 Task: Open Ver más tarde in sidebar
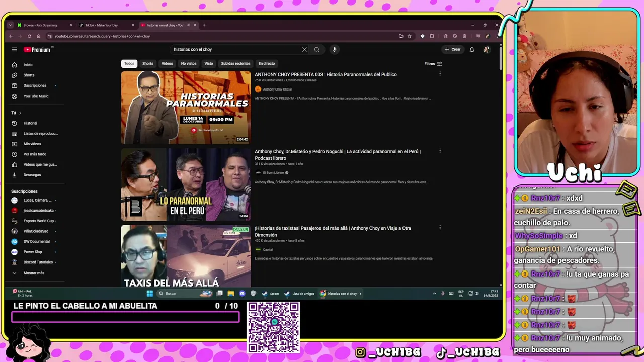click(x=35, y=154)
